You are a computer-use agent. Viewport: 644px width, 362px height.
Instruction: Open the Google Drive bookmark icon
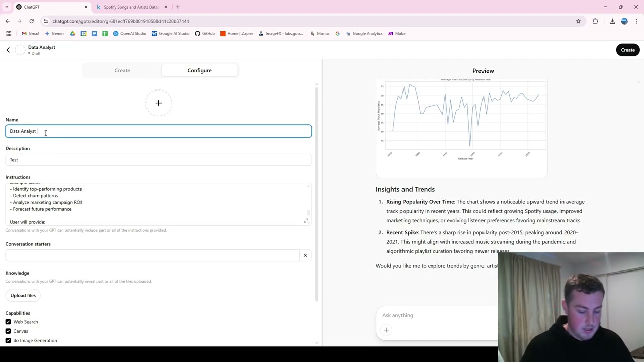tap(73, 33)
